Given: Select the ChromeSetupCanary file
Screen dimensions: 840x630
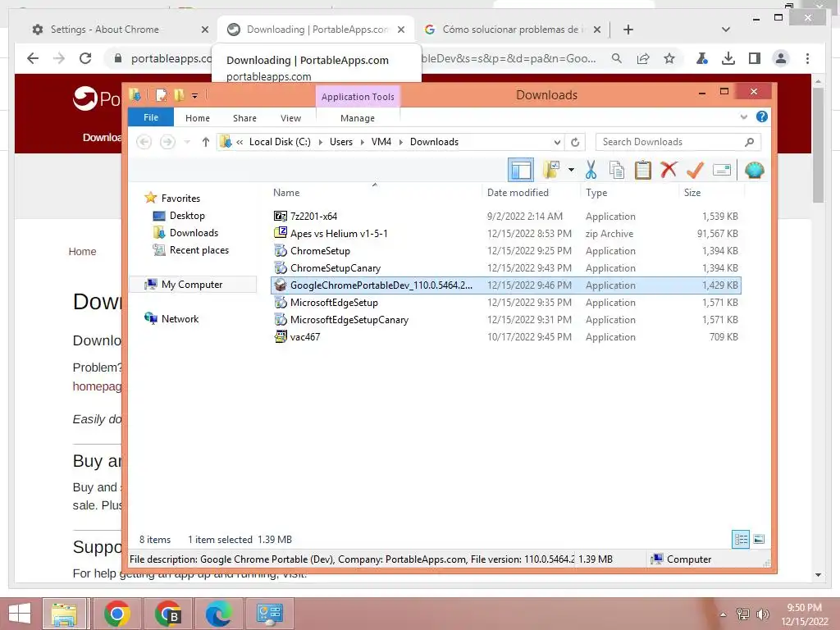Looking at the screenshot, I should 336,268.
